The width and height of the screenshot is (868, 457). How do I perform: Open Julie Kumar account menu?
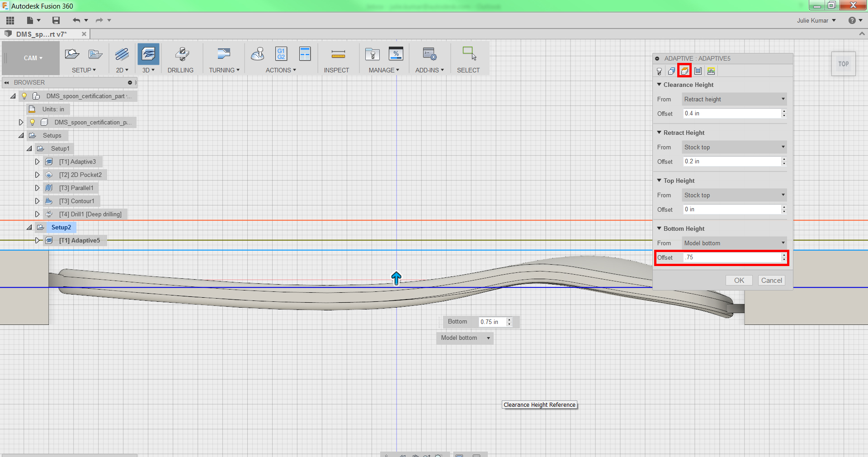tap(816, 20)
